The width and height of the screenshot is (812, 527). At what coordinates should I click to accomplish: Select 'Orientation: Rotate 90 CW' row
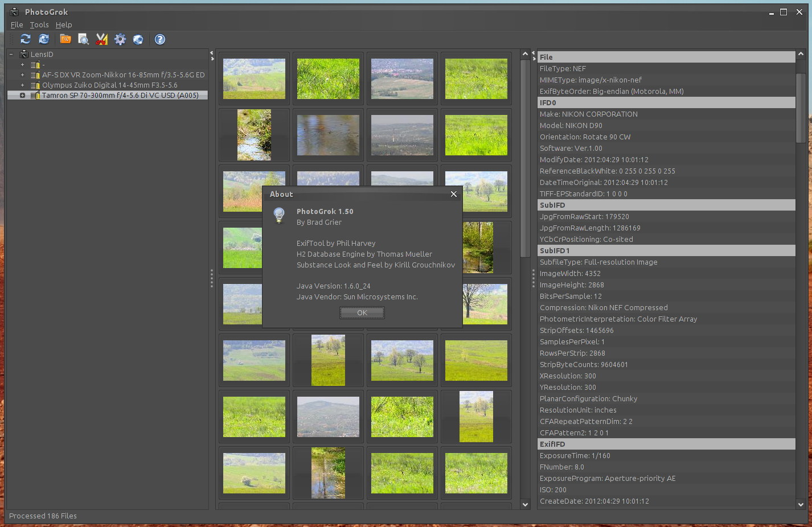pos(666,137)
